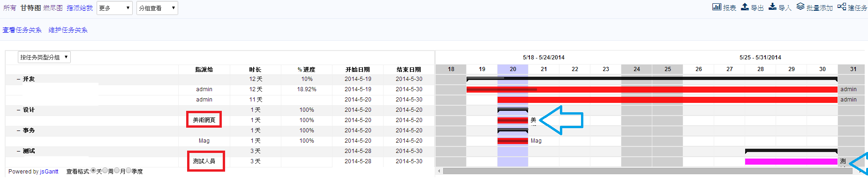This screenshot has width=868, height=181.
Task: Click the 导入 import download icon
Action: 772,7
